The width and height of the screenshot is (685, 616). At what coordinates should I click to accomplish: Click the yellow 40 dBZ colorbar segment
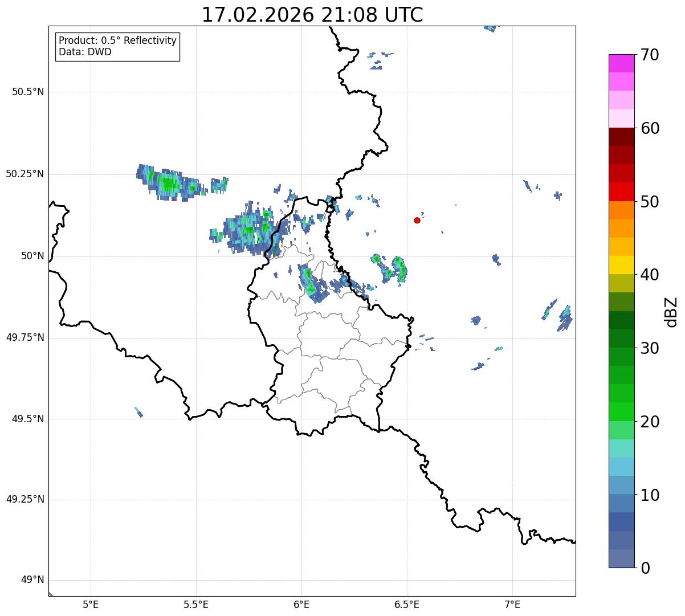(x=621, y=265)
